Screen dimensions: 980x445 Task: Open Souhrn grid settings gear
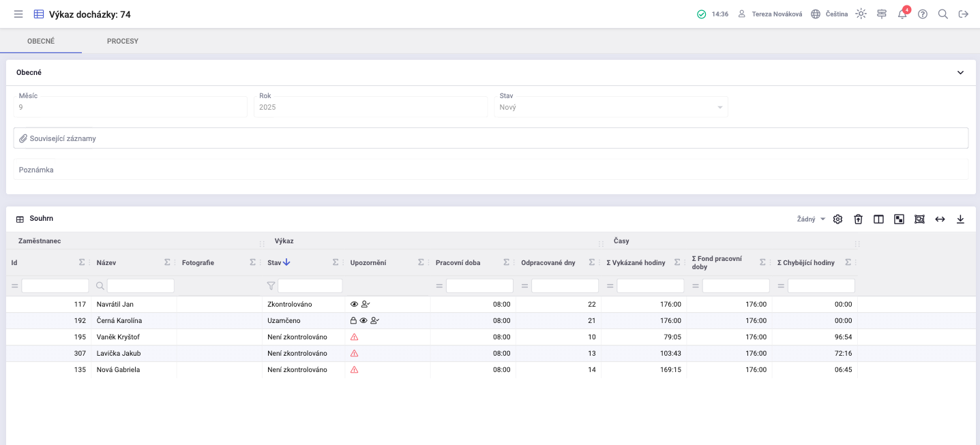point(838,219)
